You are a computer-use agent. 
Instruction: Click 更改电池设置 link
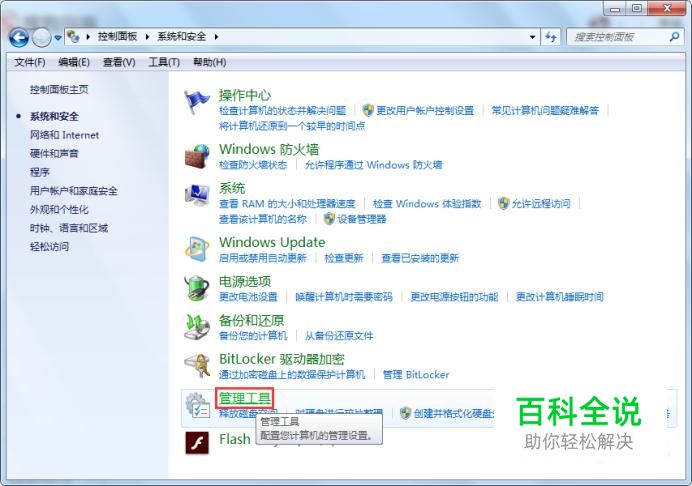coord(248,297)
